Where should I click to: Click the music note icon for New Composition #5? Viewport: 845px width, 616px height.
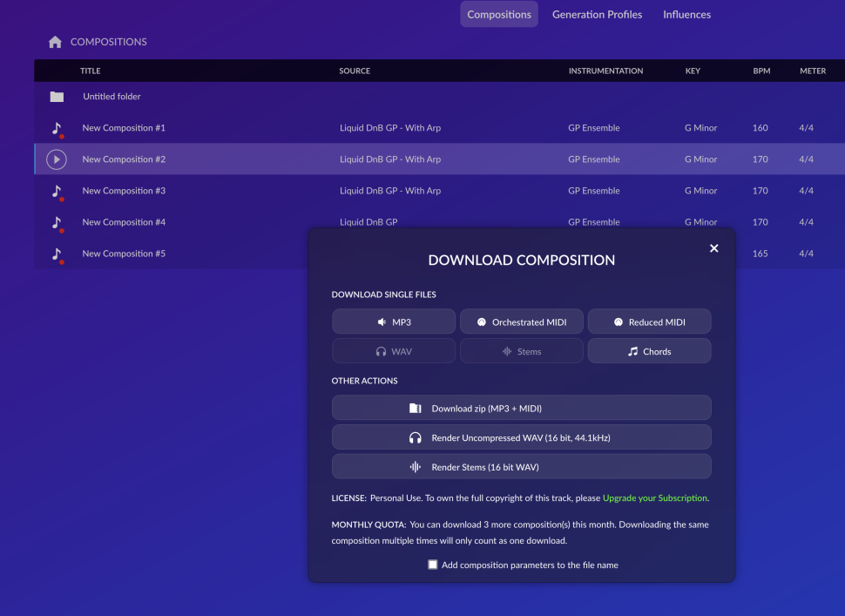point(57,254)
